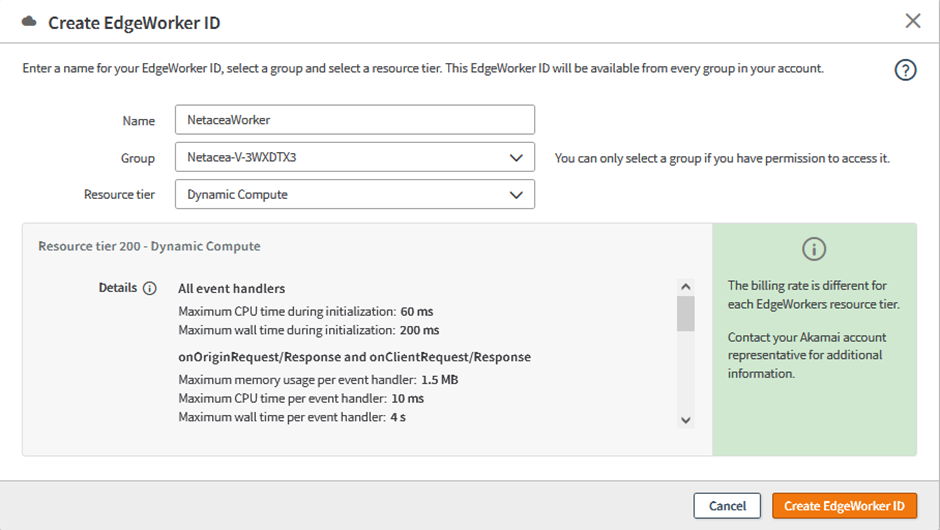The height and width of the screenshot is (530, 940).
Task: Click the Group field label
Action: [138, 158]
